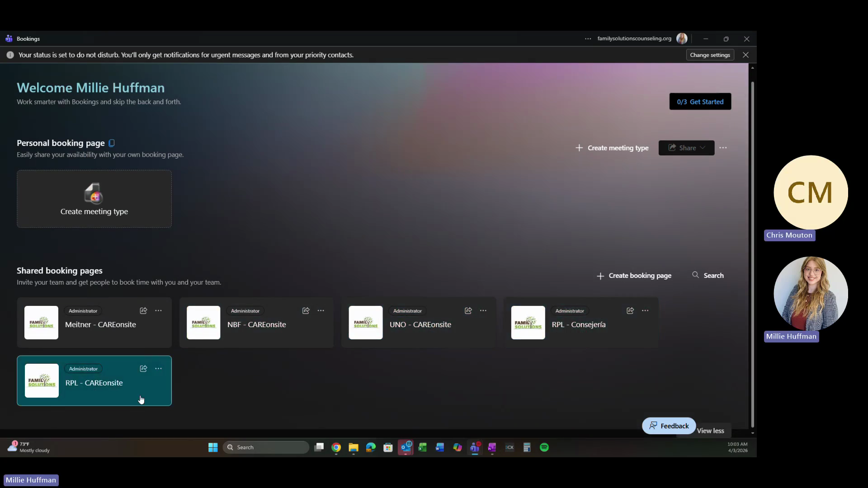Open Microsoft 365 Copilot from taskbar
The image size is (868, 488).
point(458,447)
